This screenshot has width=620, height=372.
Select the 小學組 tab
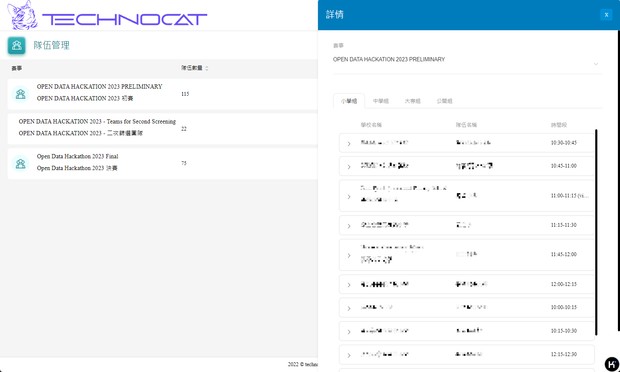point(349,101)
